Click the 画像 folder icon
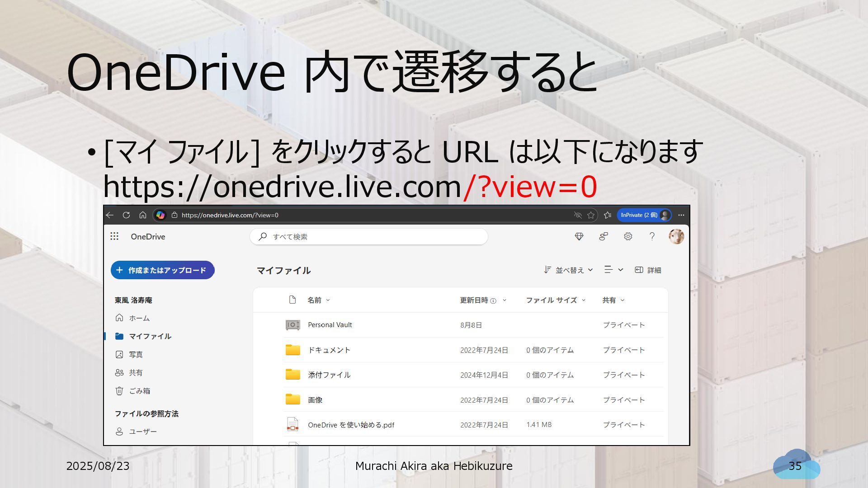The image size is (868, 488). click(292, 399)
